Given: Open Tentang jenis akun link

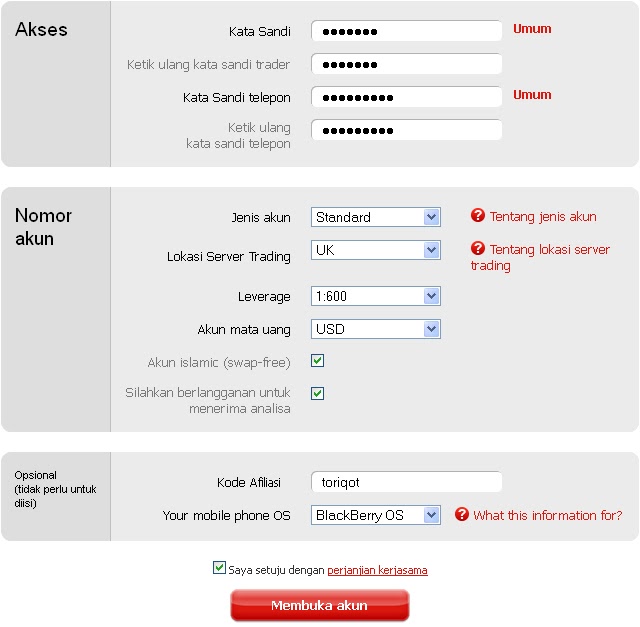Looking at the screenshot, I should tap(543, 216).
